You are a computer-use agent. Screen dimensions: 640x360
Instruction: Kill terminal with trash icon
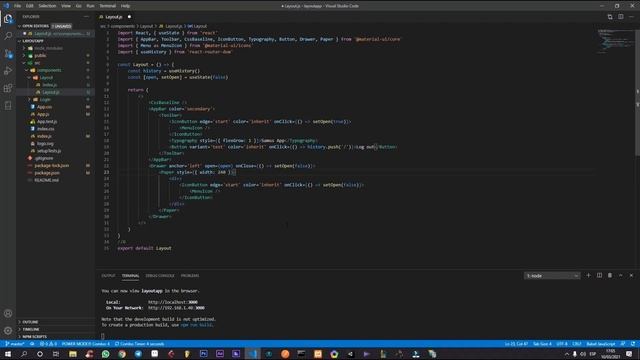(x=610, y=276)
